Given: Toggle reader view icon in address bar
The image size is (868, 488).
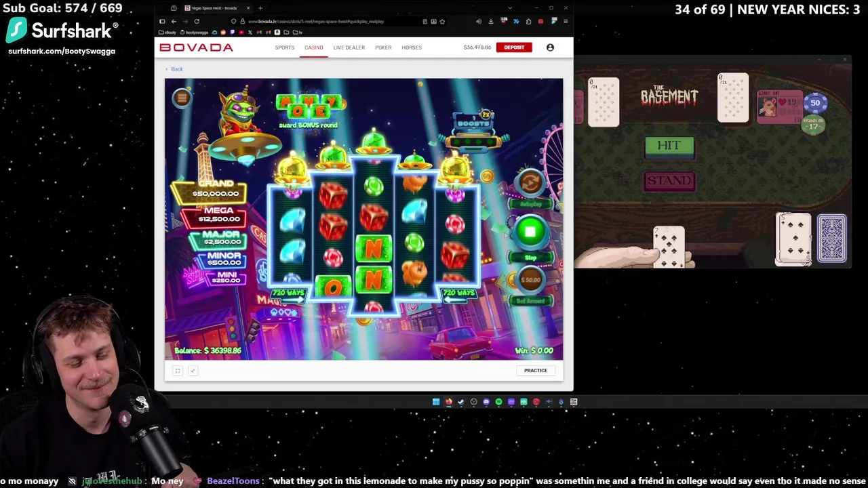Looking at the screenshot, I should pyautogui.click(x=425, y=21).
